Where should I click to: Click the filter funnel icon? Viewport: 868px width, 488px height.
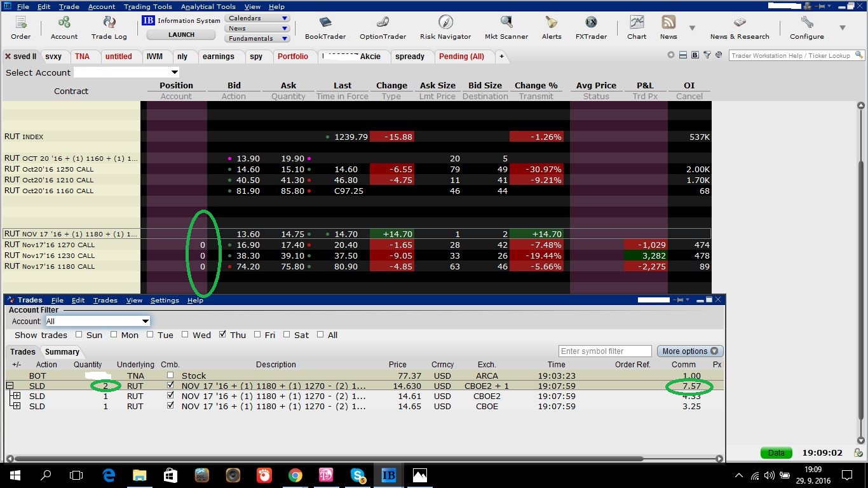(x=706, y=55)
